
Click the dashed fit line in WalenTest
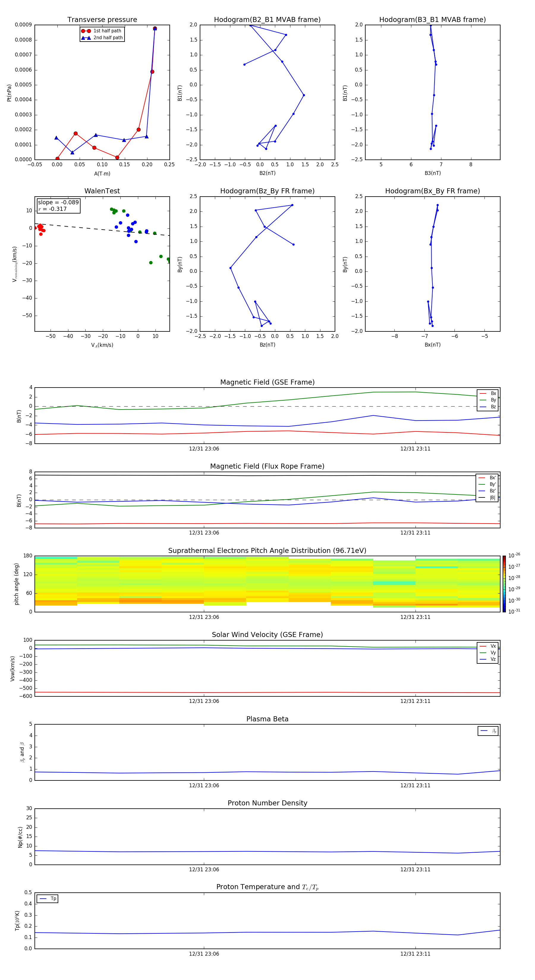[102, 229]
